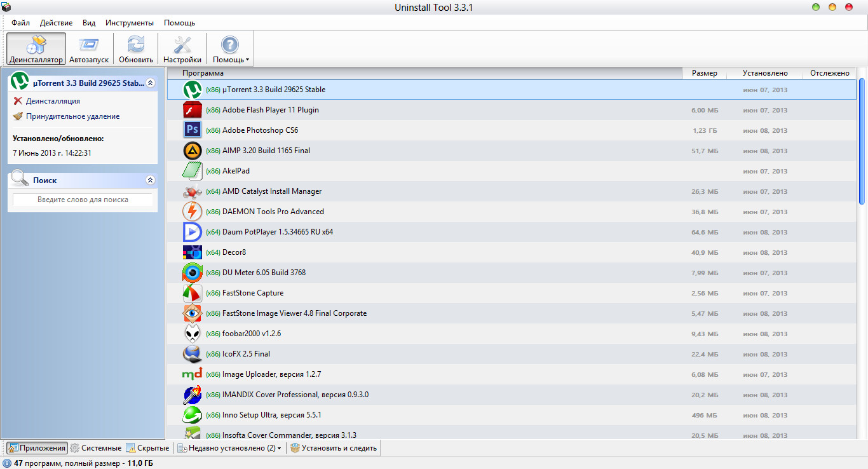Expand Недавно установлено (2) dropdown

click(x=229, y=448)
